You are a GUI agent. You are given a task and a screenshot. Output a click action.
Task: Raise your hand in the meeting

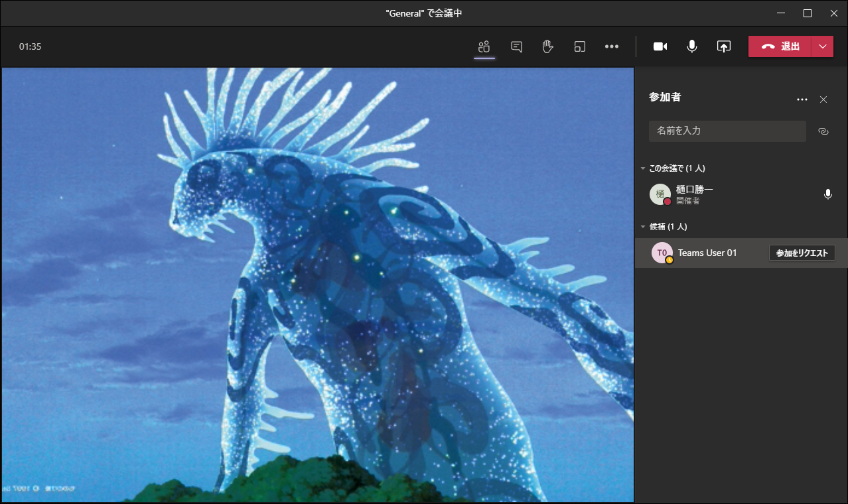(548, 46)
